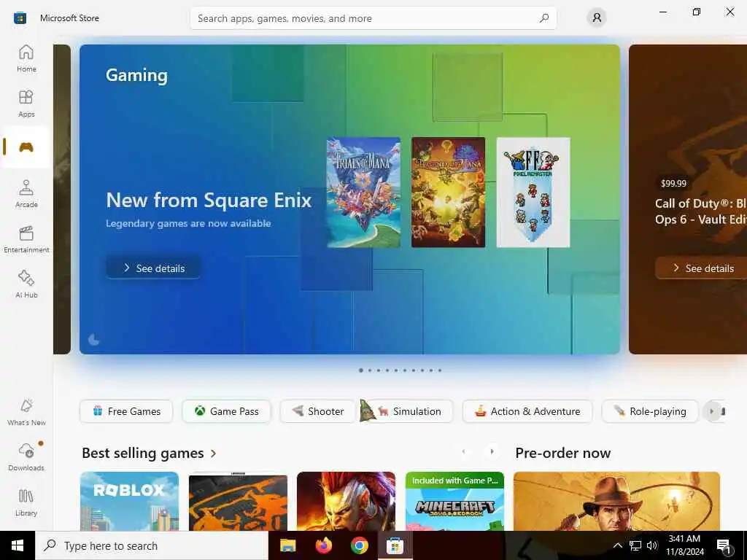Open the Minecraft Java & Bedrock tile
This screenshot has width=747, height=560.
coord(454,501)
